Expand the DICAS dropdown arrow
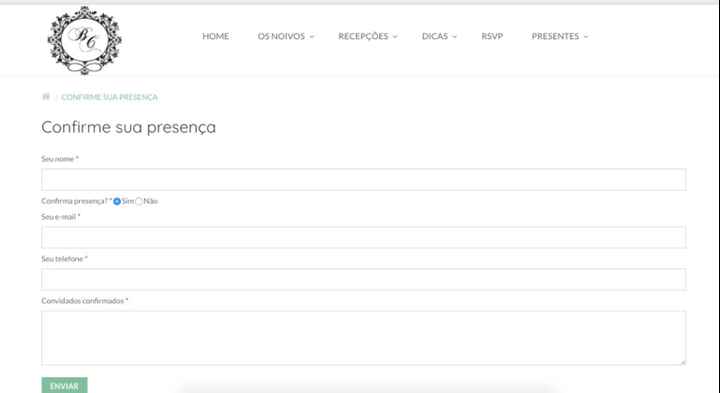Viewport: 720px width, 393px height. (x=455, y=37)
